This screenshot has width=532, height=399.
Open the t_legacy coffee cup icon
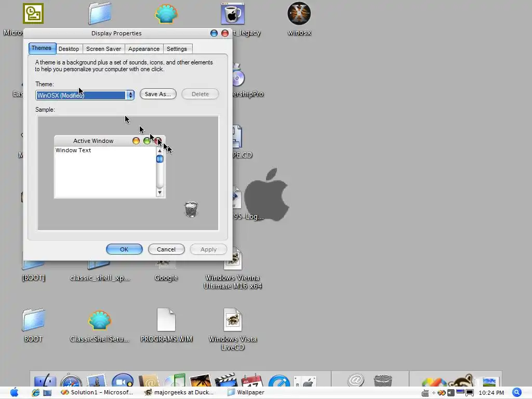(233, 14)
